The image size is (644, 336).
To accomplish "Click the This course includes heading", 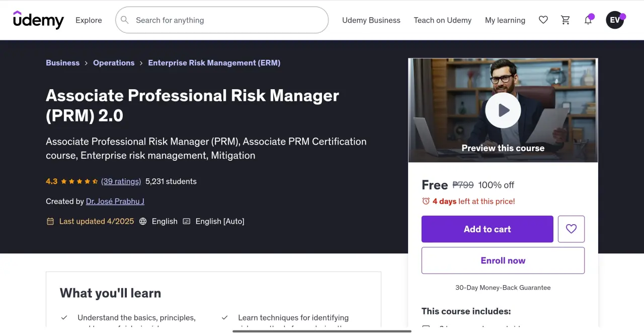I will [466, 311].
